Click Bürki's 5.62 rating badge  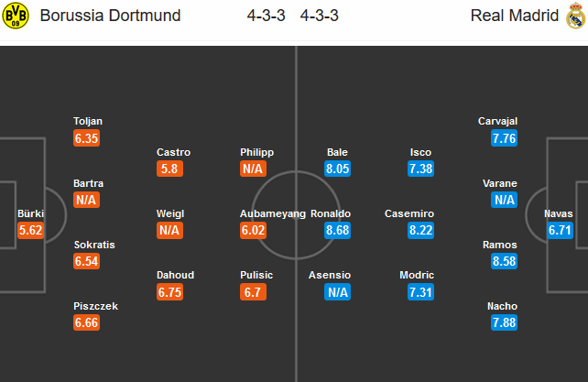coord(30,230)
